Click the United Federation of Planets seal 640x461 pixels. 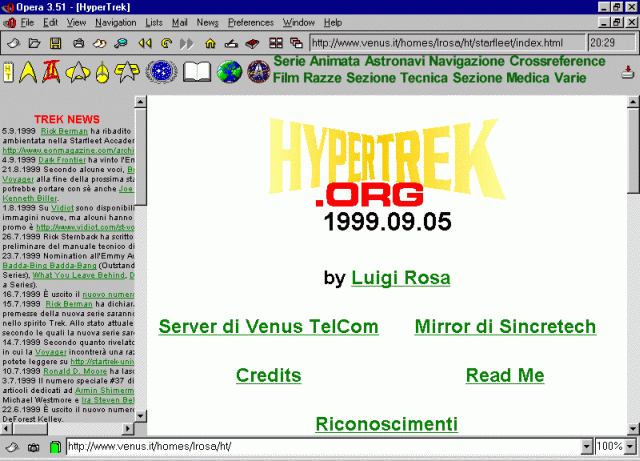pos(162,72)
